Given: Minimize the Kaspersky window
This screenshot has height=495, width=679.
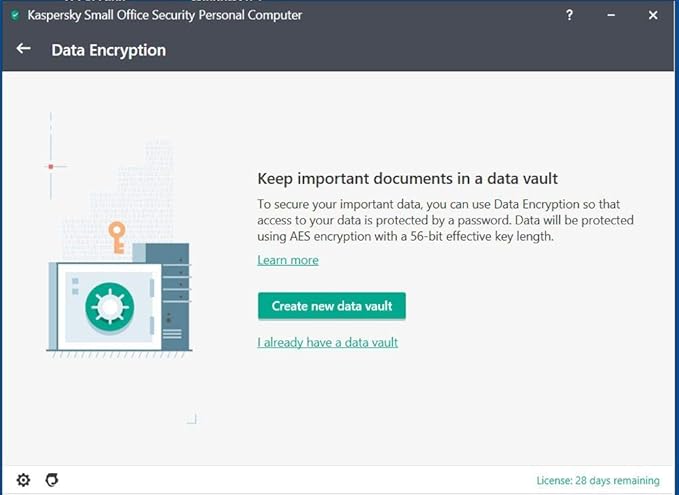Looking at the screenshot, I should click(x=611, y=15).
